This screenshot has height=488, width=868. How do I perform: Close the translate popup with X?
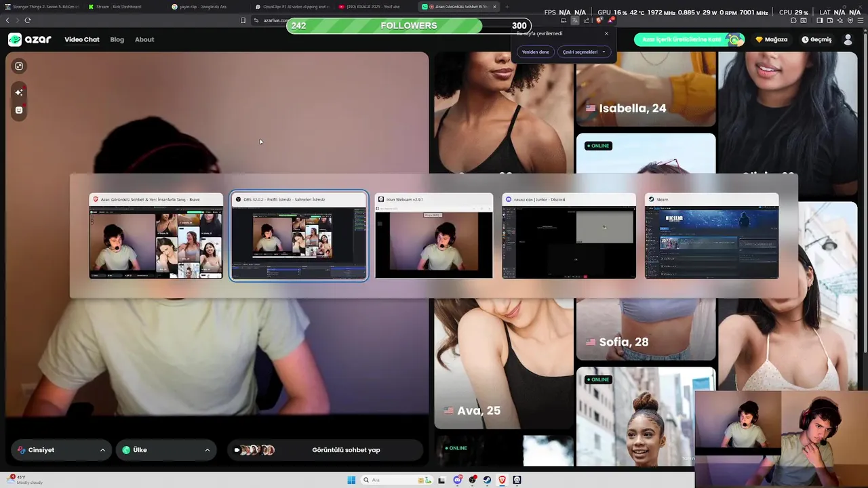click(606, 33)
